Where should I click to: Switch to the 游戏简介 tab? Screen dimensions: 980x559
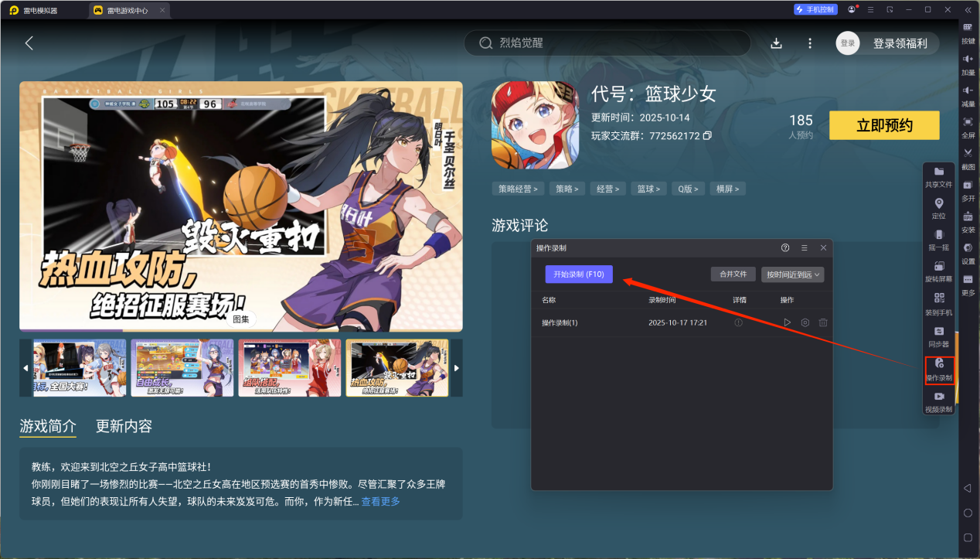tap(48, 426)
